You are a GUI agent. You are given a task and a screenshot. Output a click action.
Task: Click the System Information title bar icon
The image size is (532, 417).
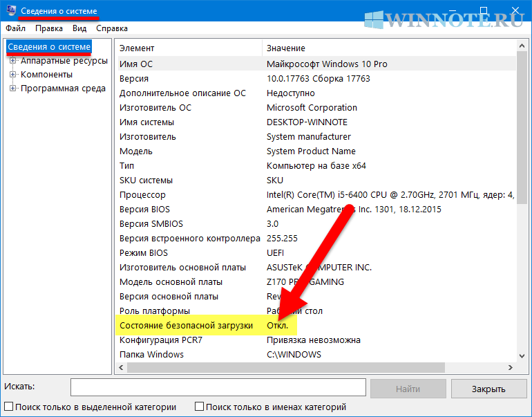coord(11,10)
